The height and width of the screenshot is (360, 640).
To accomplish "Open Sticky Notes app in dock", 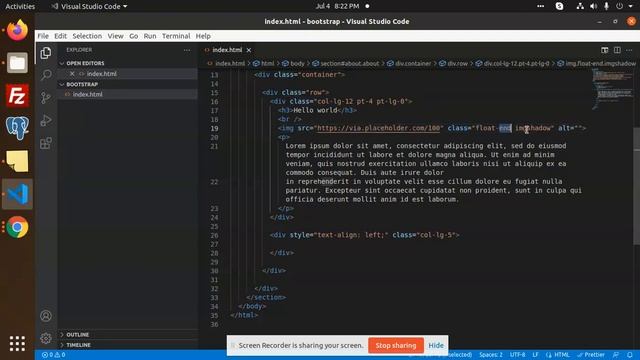I will (17, 161).
